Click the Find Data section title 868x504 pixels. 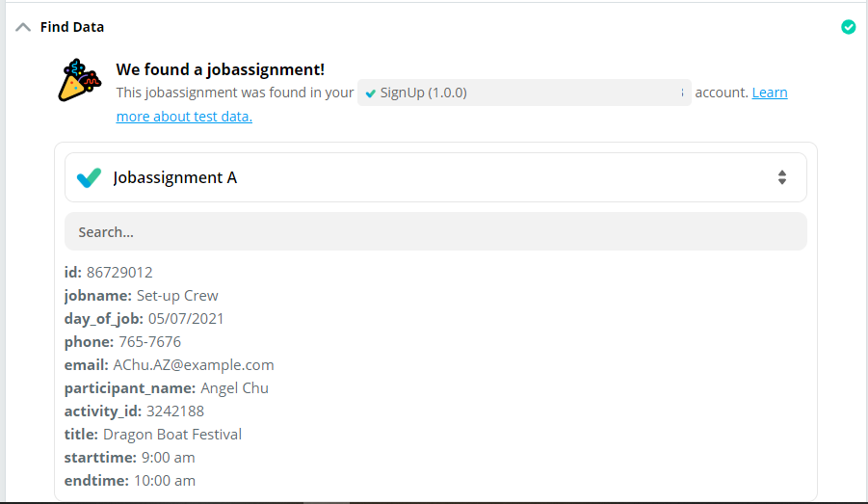pos(72,27)
